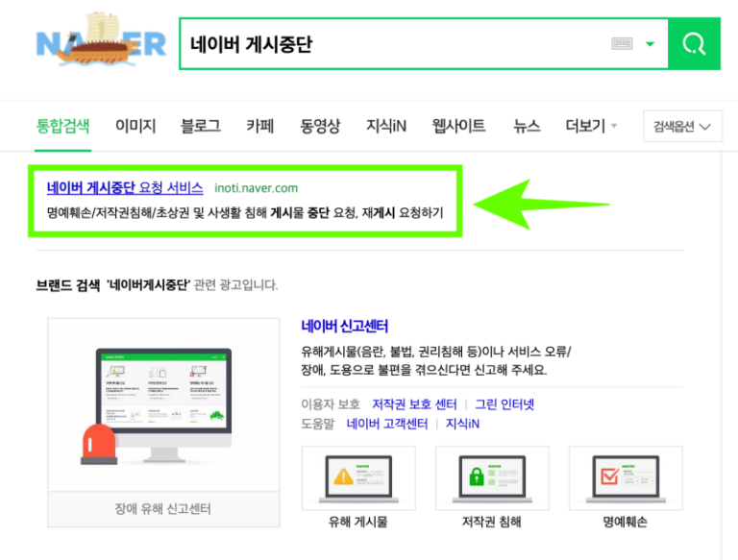Viewport: 738px width, 560px height.
Task: Click the warning triangle laptop icon
Action: pos(358,478)
